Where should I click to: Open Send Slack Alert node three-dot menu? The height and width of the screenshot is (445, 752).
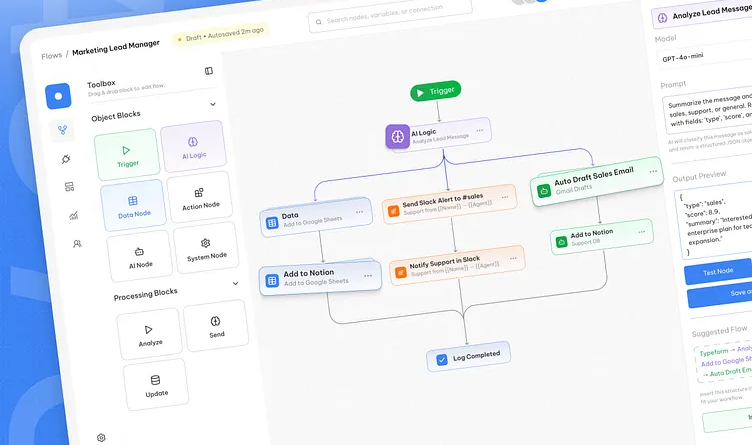pos(505,197)
